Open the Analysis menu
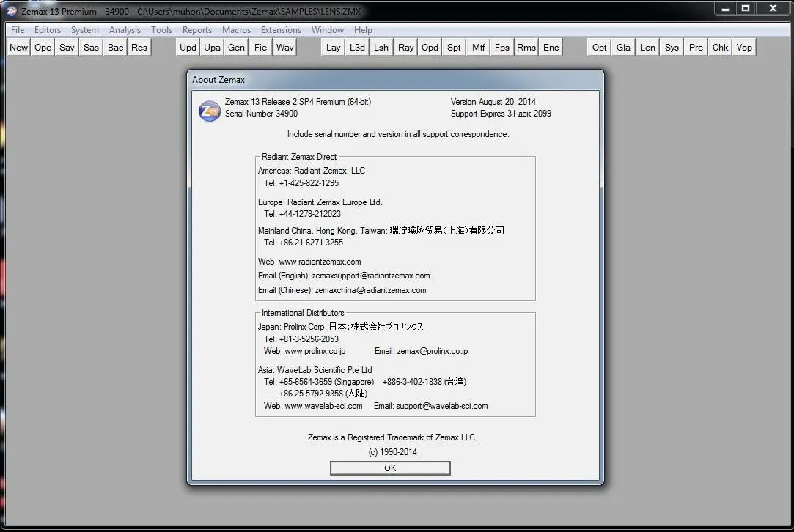794x532 pixels. click(125, 30)
